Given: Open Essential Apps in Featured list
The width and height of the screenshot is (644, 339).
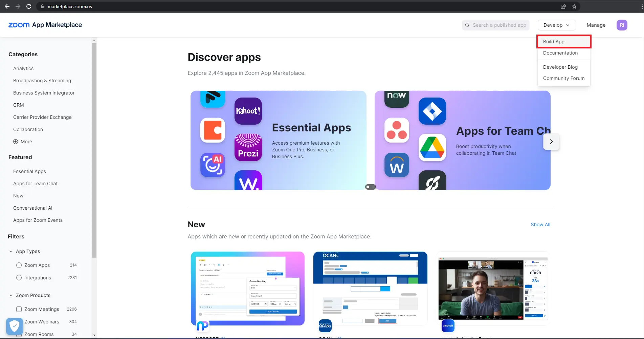Looking at the screenshot, I should click(x=29, y=171).
